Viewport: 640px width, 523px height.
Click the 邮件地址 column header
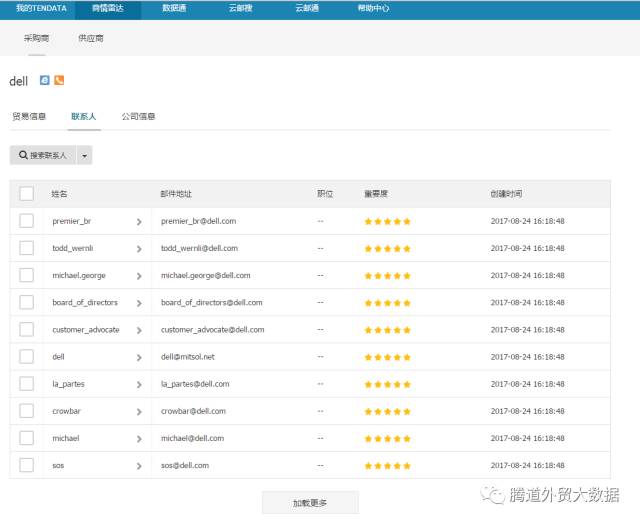(176, 194)
